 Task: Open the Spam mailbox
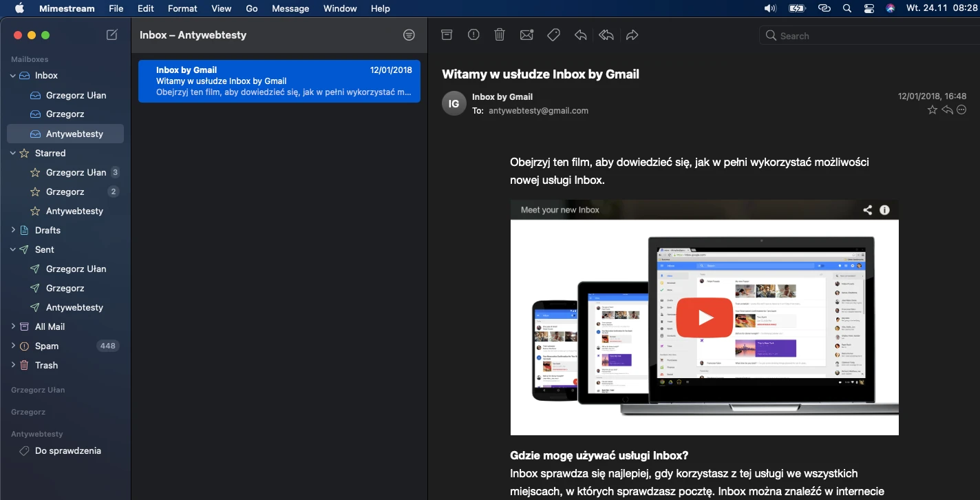[67, 346]
